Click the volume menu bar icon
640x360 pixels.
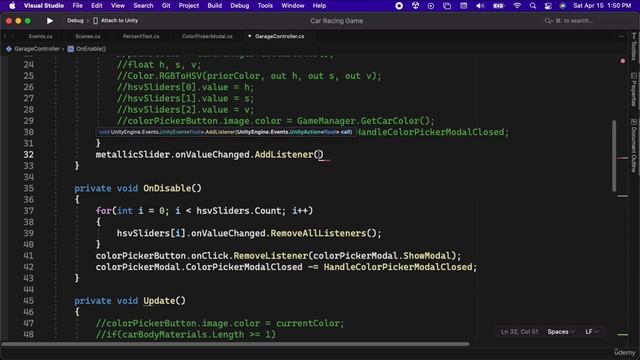(x=480, y=6)
